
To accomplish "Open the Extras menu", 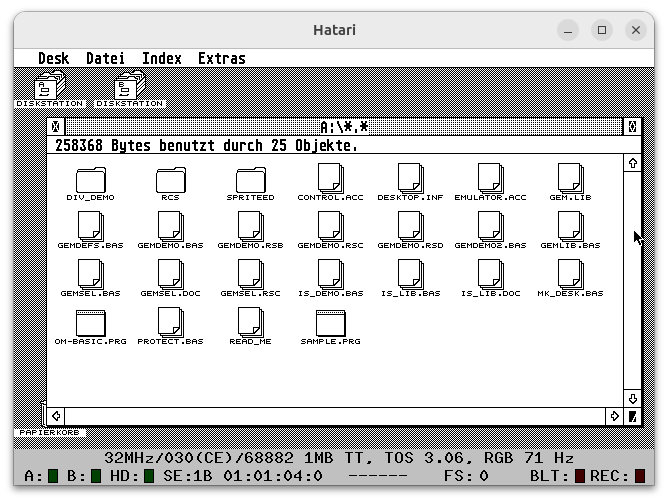I will pyautogui.click(x=222, y=58).
